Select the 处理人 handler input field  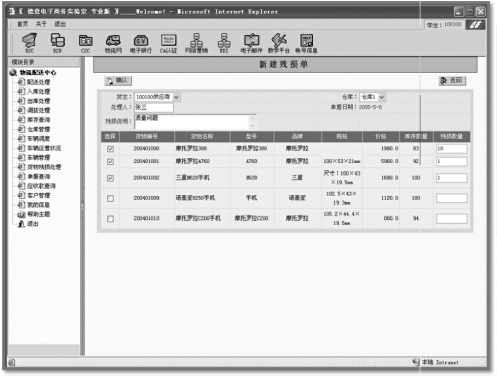point(154,107)
